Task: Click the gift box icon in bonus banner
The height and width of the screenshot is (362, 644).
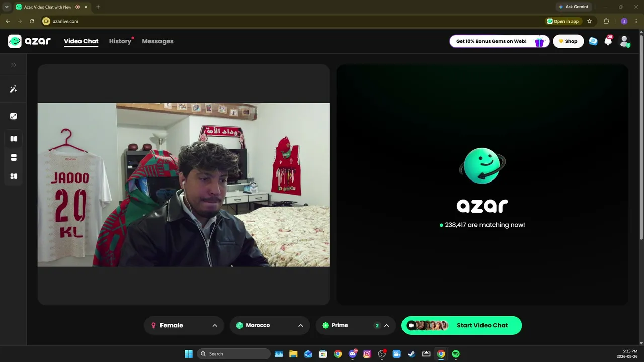Action: point(539,42)
